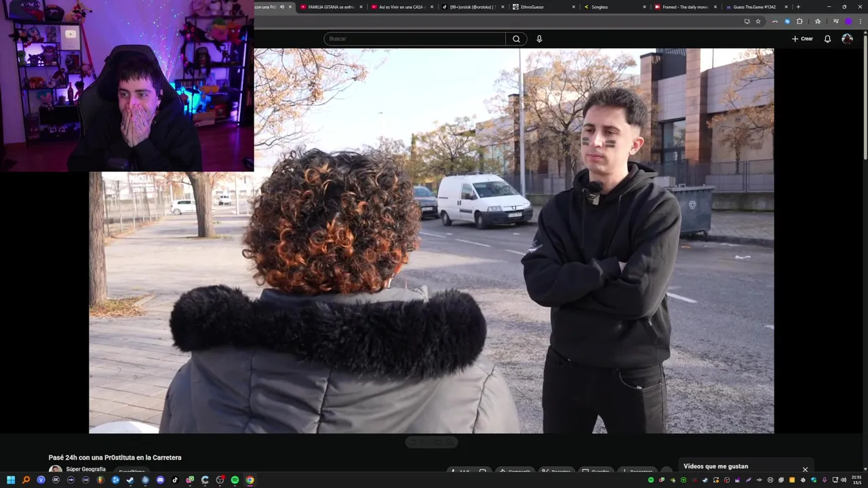Viewport: 868px width, 488px height.
Task: Focus the YouTube Buscar search field
Action: (x=414, y=39)
